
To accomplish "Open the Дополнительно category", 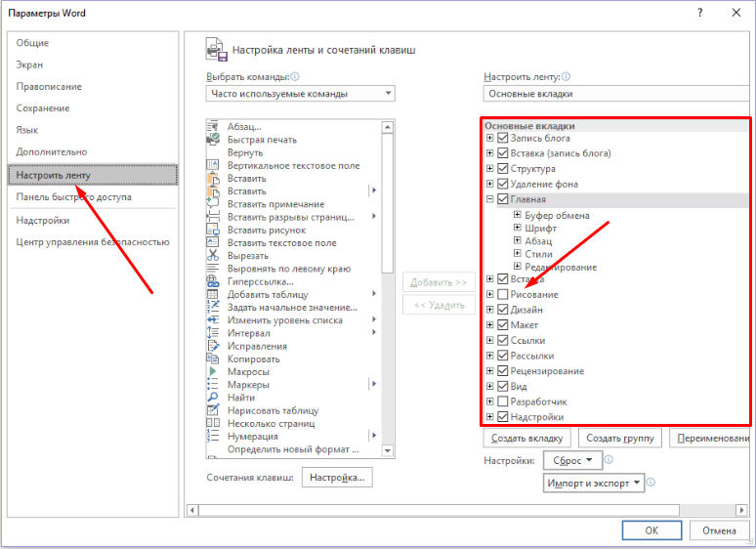I will point(93,151).
